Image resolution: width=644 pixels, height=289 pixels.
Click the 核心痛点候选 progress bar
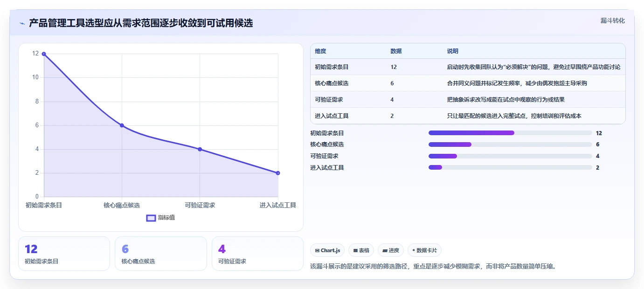[x=510, y=144]
